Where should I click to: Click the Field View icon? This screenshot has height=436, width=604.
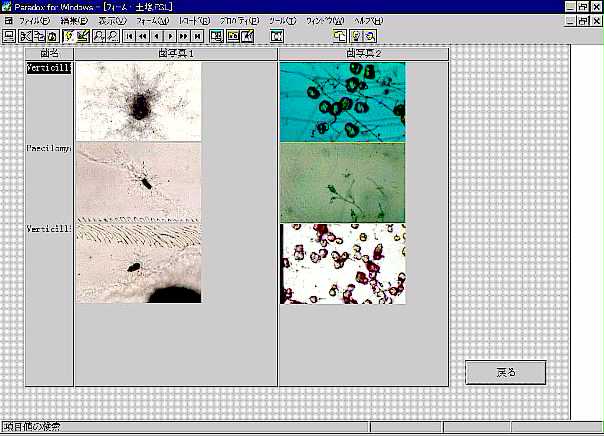(x=233, y=36)
